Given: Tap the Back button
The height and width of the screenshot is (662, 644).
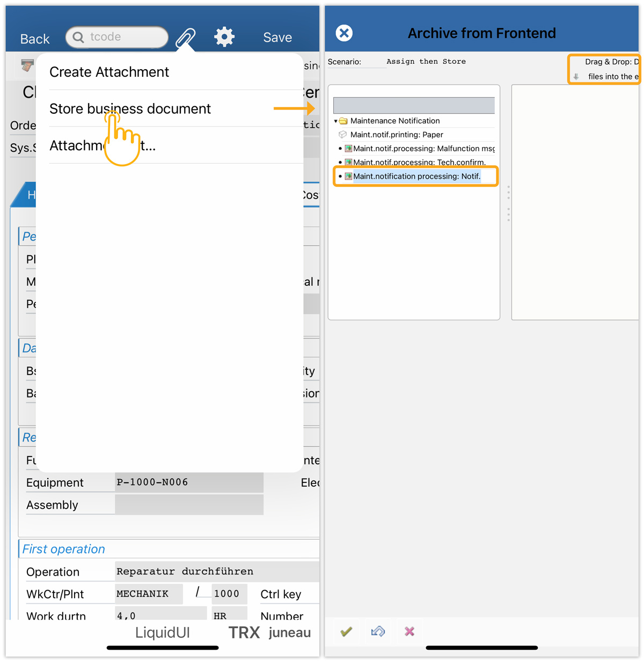Looking at the screenshot, I should [35, 39].
